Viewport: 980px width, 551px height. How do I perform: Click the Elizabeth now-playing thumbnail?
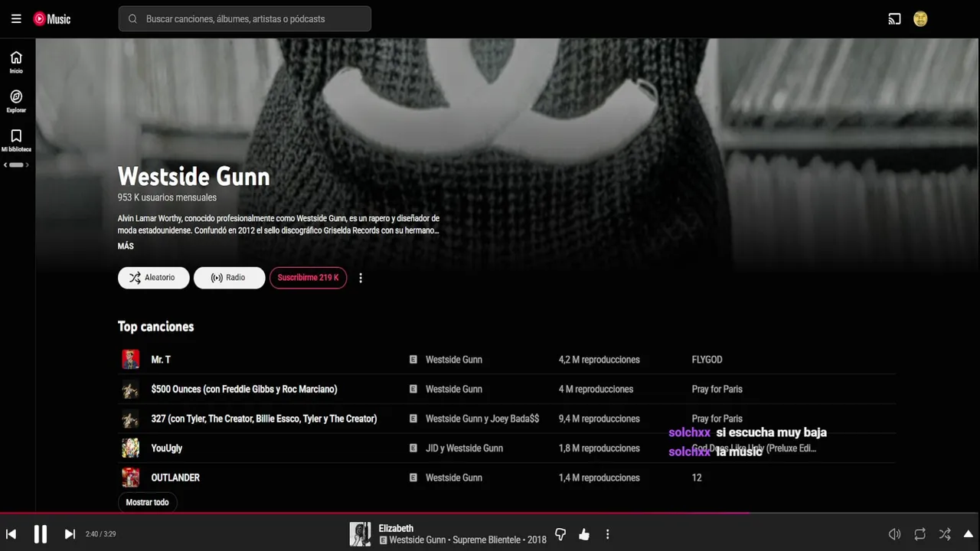click(360, 534)
